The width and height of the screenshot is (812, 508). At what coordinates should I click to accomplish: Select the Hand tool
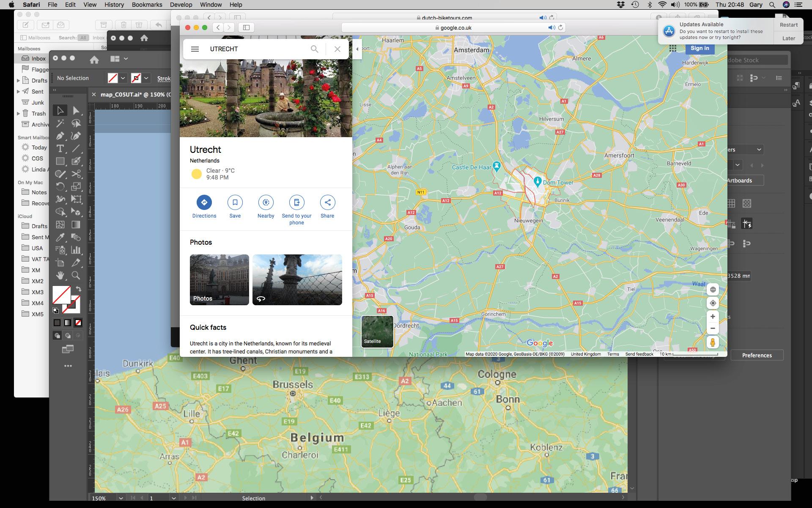(x=60, y=276)
